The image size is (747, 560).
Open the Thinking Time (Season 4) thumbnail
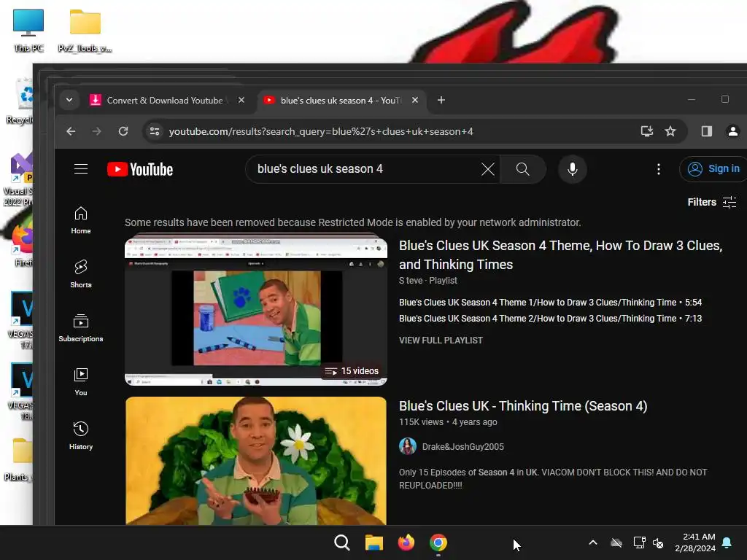click(256, 461)
